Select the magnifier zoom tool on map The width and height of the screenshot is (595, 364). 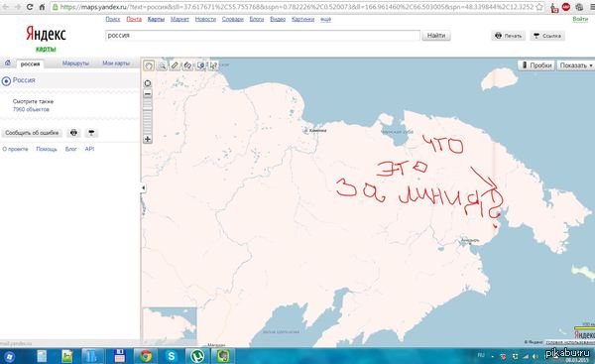pyautogui.click(x=162, y=65)
